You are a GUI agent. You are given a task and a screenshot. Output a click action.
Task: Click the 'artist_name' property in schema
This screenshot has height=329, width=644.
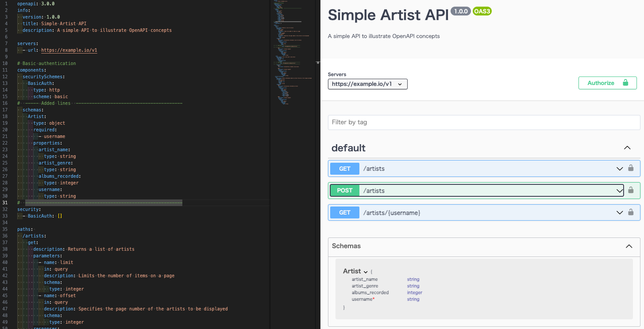click(365, 279)
